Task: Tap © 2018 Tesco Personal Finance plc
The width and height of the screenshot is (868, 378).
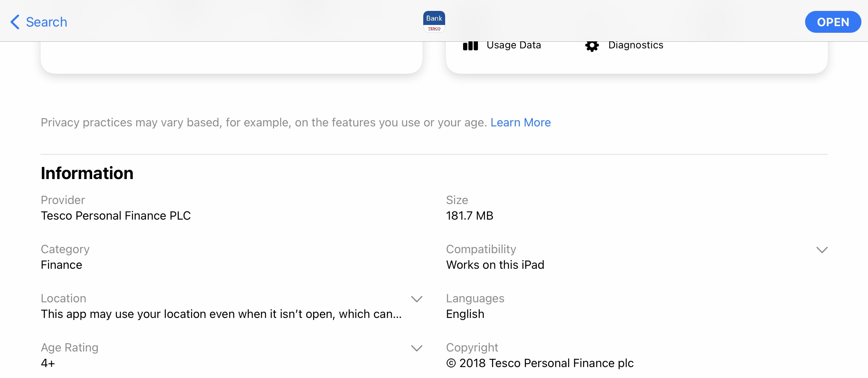Action: pos(540,363)
